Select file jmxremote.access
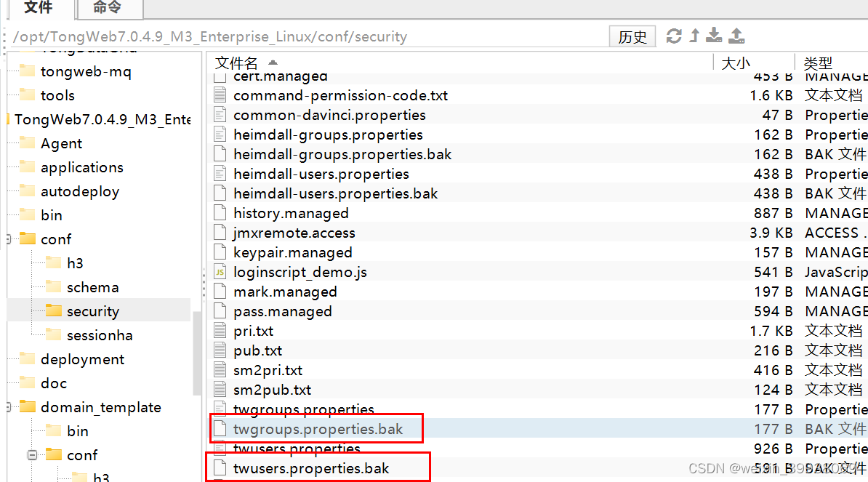The height and width of the screenshot is (482, 868). [294, 233]
